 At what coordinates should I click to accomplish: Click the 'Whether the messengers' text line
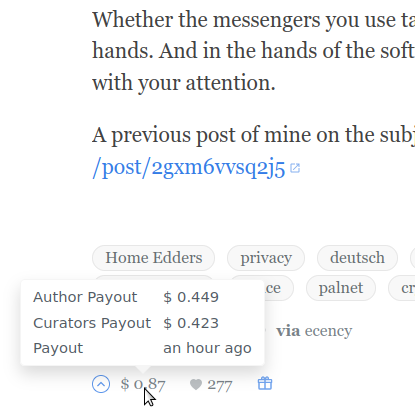(253, 20)
